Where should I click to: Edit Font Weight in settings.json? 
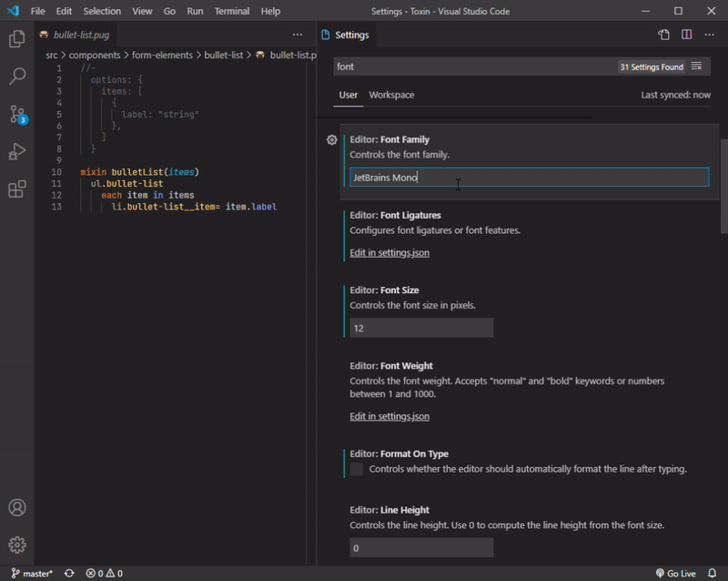[x=389, y=416]
